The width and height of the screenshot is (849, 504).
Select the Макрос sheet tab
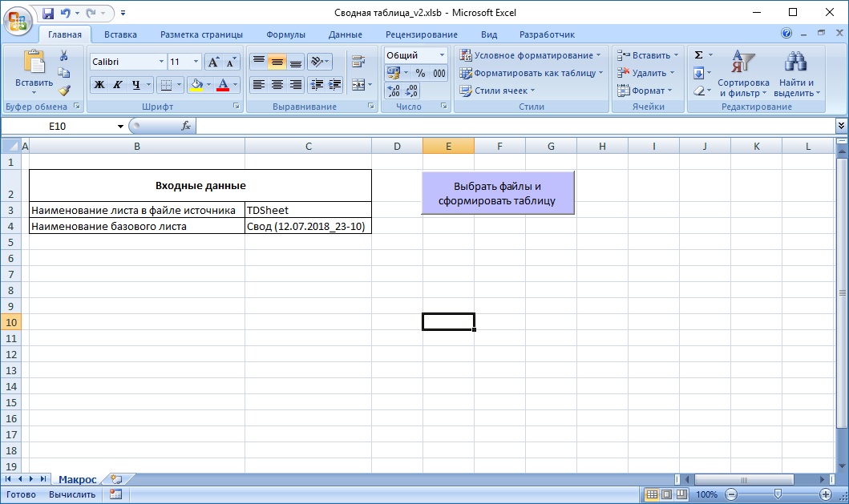click(78, 479)
